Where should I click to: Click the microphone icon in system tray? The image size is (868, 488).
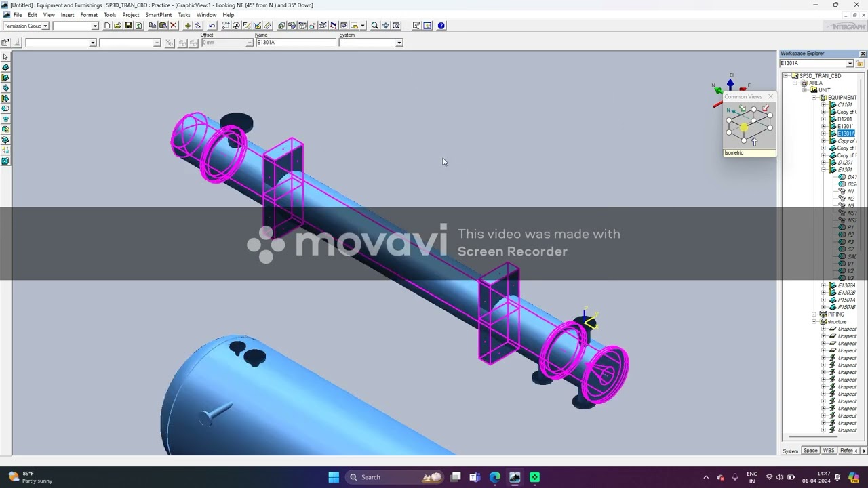(x=735, y=477)
